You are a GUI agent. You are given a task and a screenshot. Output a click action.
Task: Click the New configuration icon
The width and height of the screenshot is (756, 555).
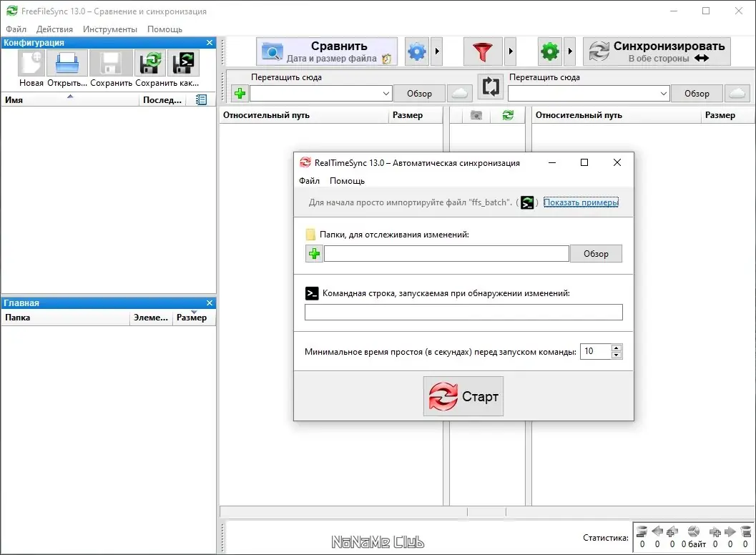pyautogui.click(x=31, y=63)
